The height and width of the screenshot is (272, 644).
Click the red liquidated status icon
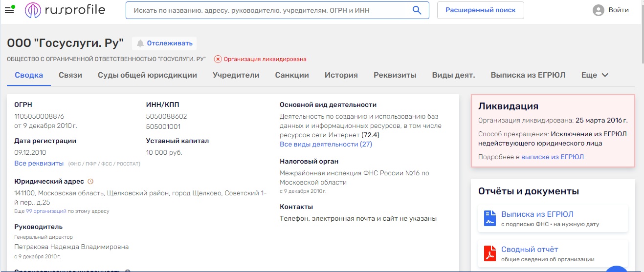(218, 59)
